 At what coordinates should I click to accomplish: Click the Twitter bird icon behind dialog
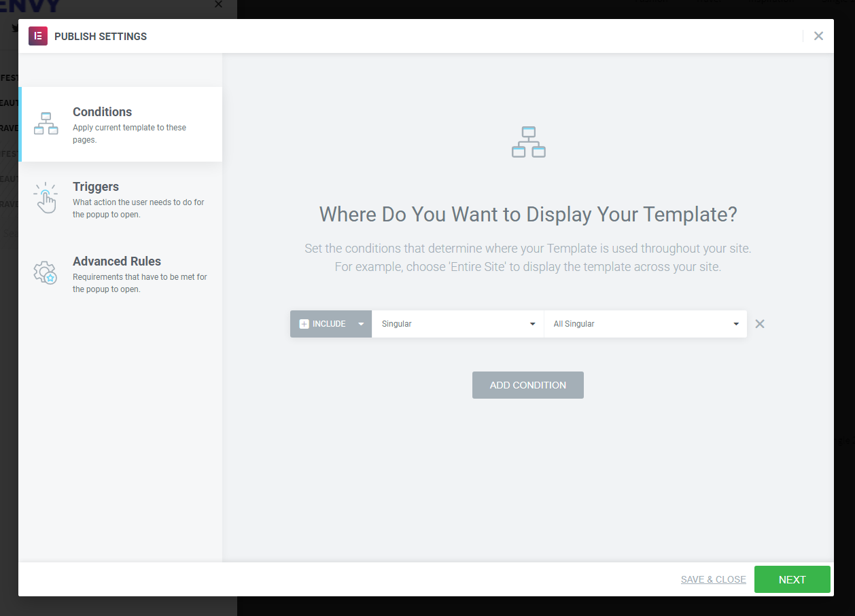[15, 29]
